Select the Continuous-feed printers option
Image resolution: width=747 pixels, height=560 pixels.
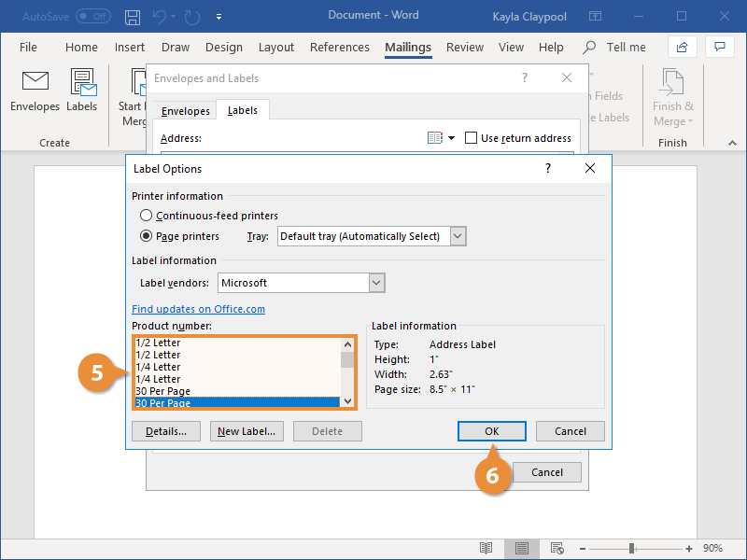[146, 215]
